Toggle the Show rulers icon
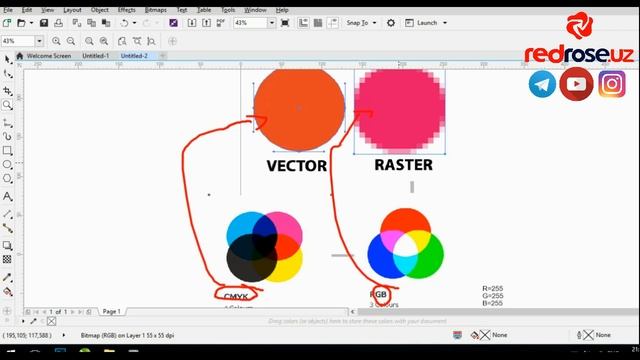Screen dimensions: 640x360 pos(303,23)
